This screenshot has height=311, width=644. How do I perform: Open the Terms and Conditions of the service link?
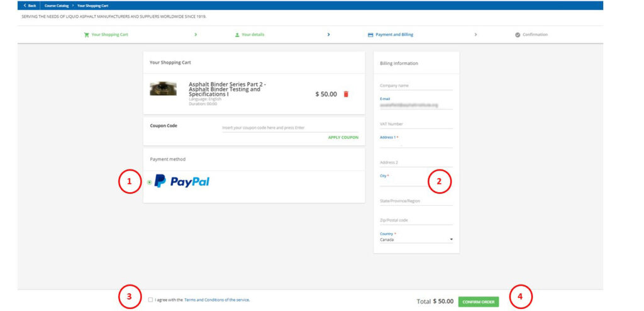tap(217, 300)
